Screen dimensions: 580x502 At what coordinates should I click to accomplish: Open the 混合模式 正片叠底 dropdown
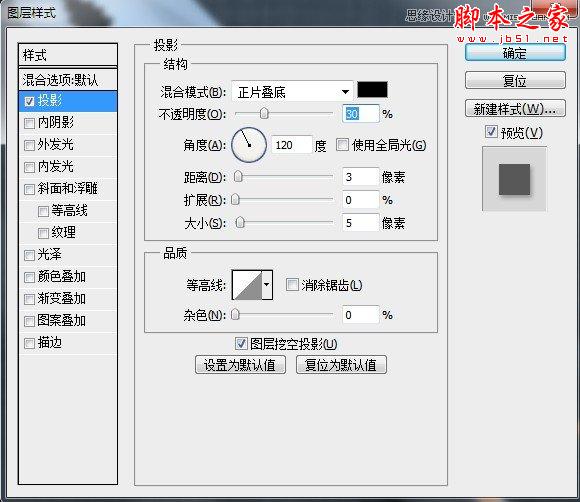(292, 91)
